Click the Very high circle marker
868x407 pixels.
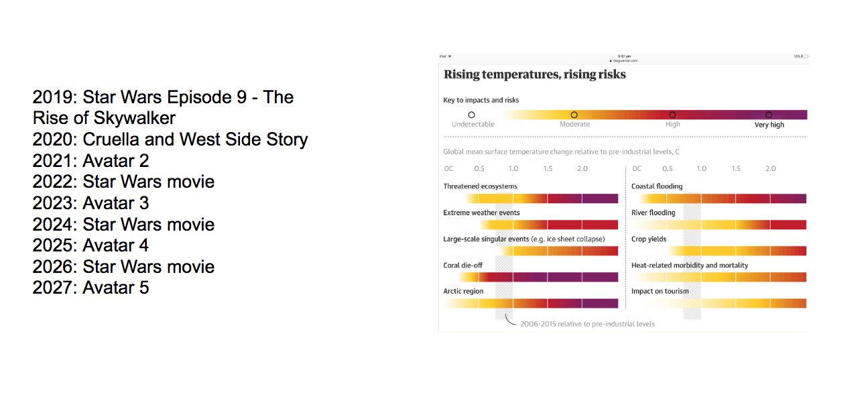pos(769,115)
